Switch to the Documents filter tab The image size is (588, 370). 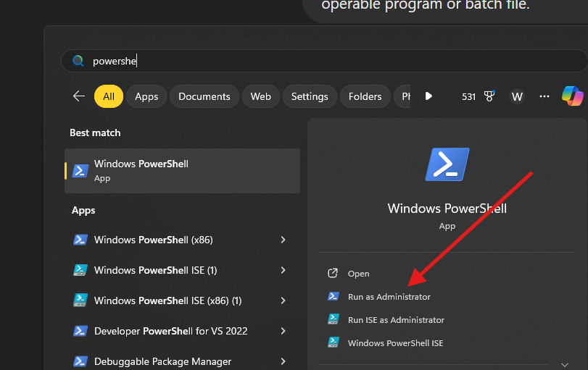point(204,96)
